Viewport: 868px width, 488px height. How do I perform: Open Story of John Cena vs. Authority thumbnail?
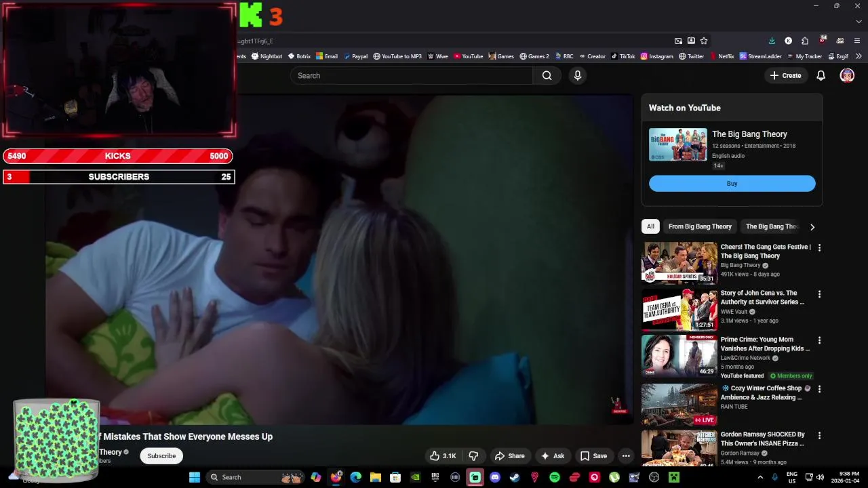pyautogui.click(x=679, y=309)
